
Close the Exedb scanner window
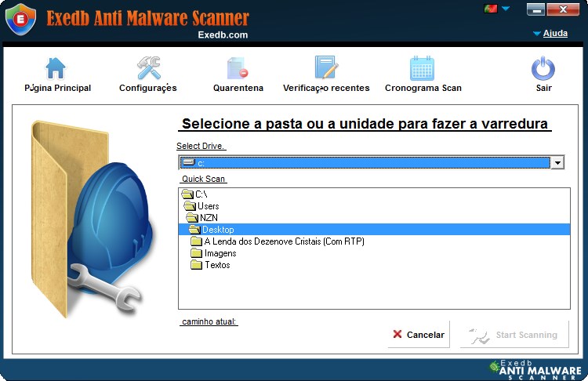coord(563,9)
